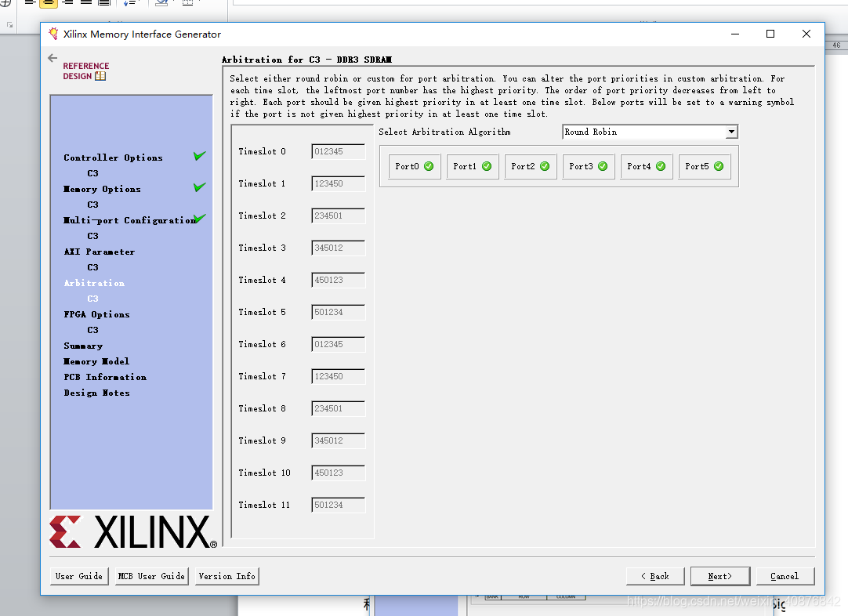Close the Memory Interface Generator window

[806, 34]
